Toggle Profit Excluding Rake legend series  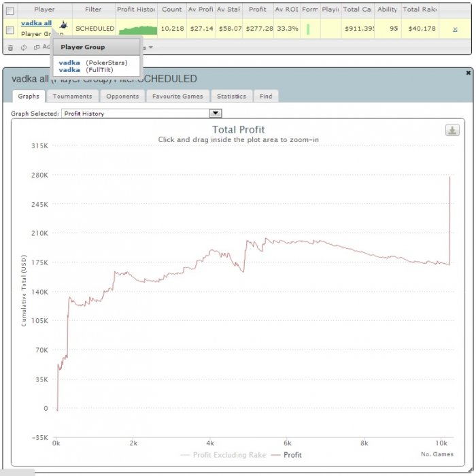click(223, 455)
